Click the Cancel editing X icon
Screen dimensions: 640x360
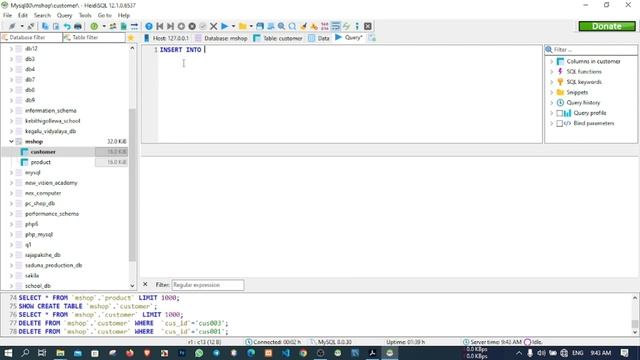pos(213,26)
